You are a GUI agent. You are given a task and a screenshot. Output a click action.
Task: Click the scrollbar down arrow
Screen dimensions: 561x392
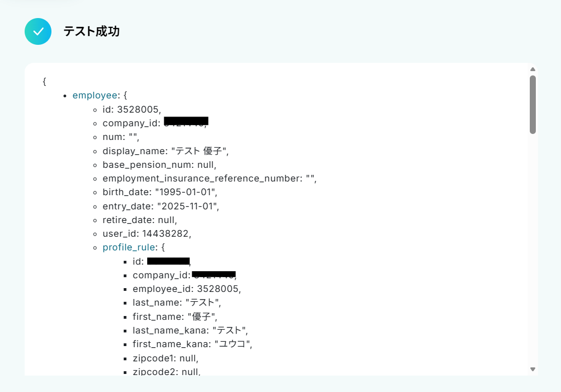click(533, 369)
